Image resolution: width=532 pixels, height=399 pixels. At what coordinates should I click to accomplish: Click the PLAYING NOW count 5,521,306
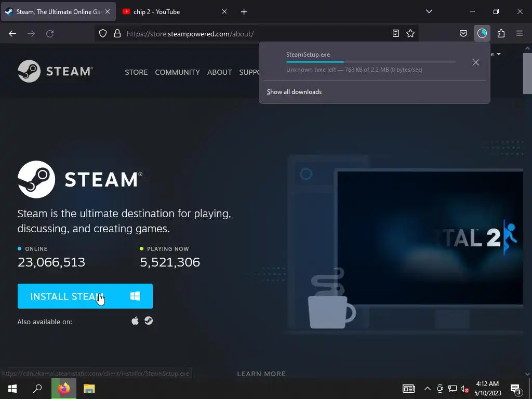point(170,262)
